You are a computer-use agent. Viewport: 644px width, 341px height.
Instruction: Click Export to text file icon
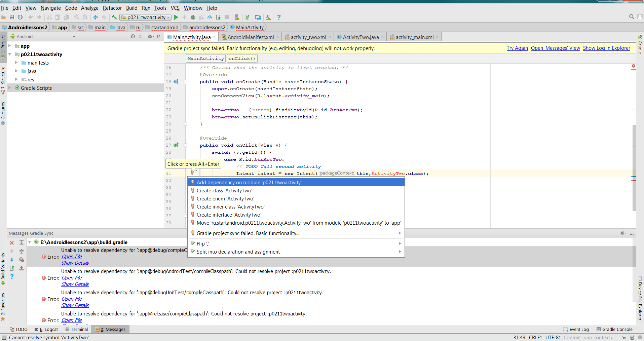12,268
